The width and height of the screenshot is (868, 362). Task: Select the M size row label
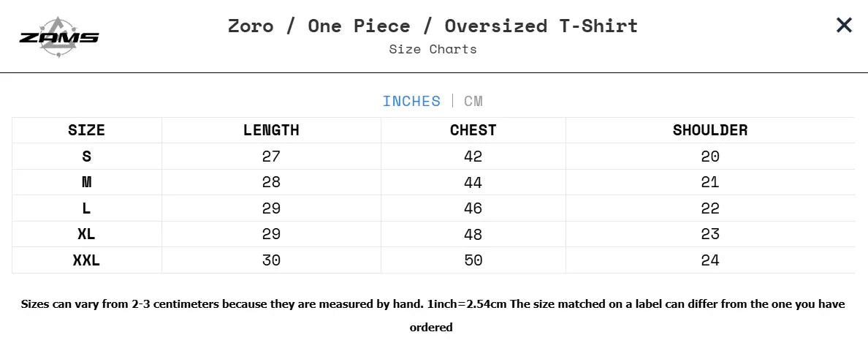click(86, 182)
